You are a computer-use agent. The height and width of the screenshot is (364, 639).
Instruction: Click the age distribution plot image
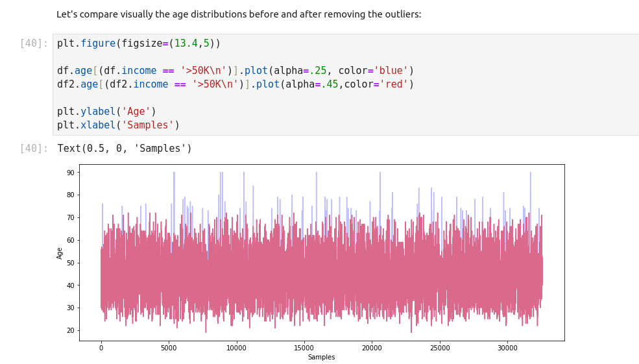point(321,253)
